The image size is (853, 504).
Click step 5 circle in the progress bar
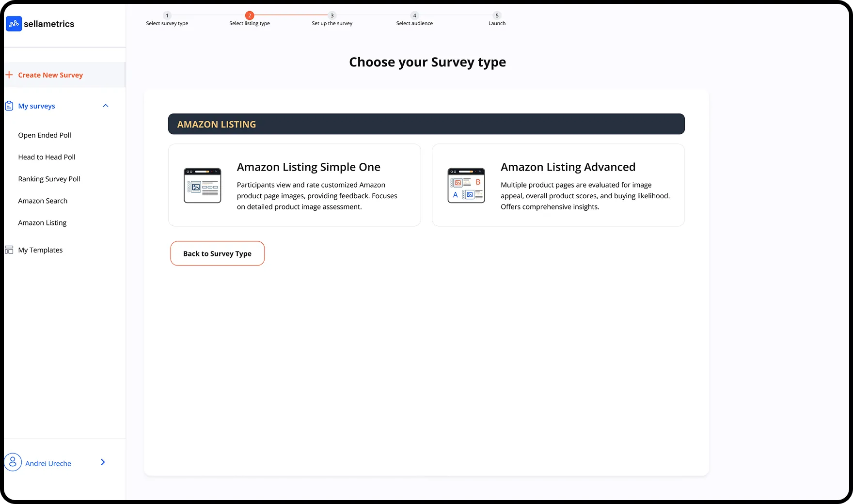(x=497, y=16)
